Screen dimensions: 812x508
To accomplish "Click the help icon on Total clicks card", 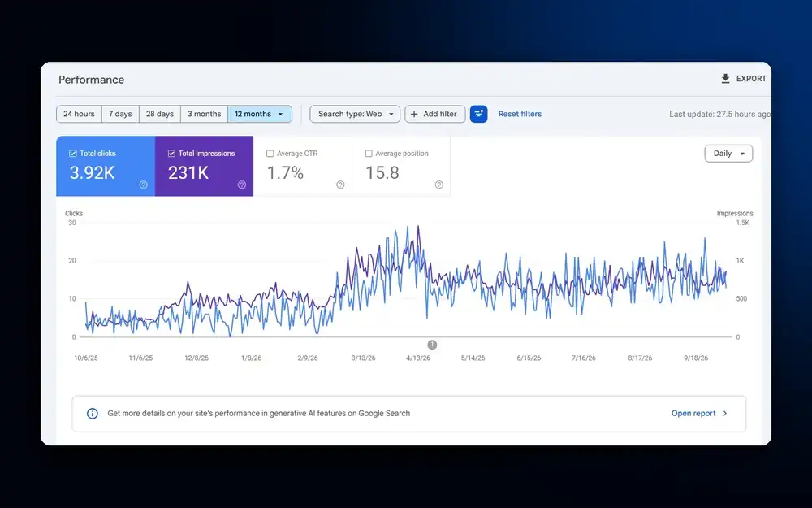I will click(144, 185).
